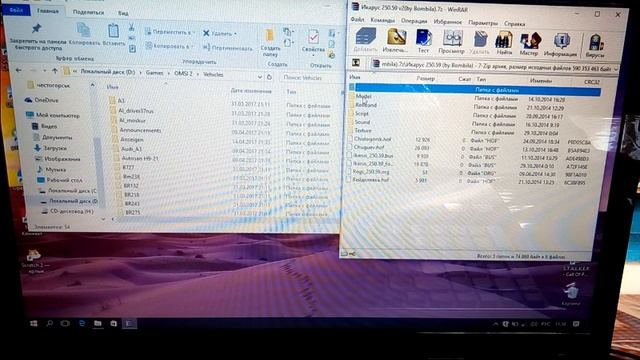Open Файл menu in WinRAR
640x360 pixels.
click(357, 19)
